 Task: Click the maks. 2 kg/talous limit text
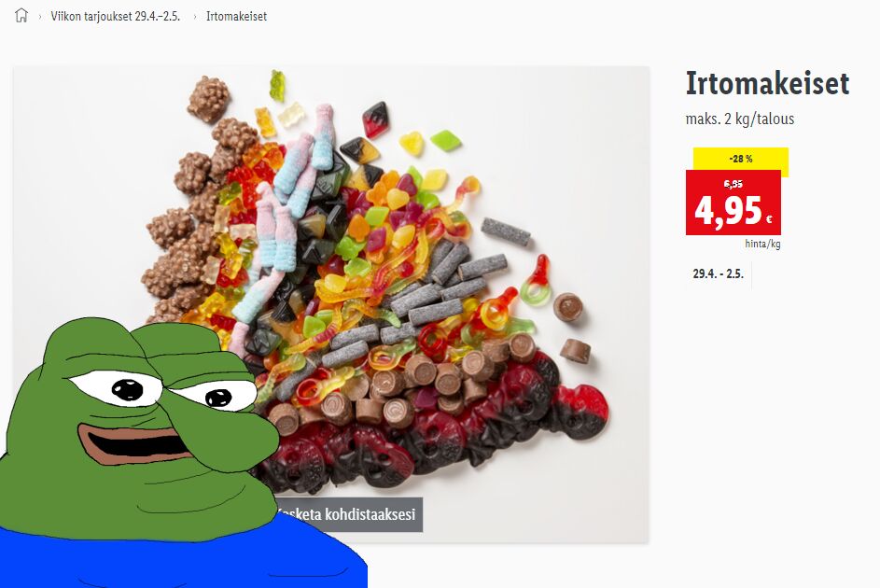(x=740, y=119)
